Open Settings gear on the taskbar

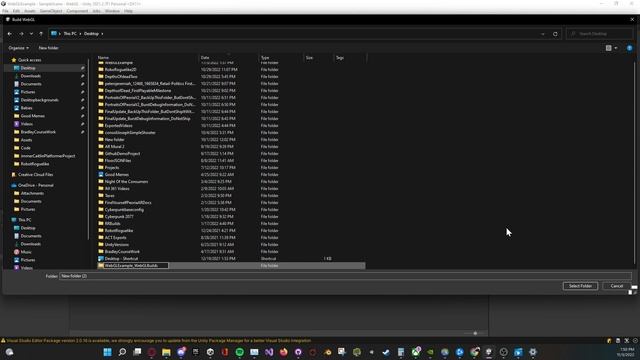(x=533, y=352)
